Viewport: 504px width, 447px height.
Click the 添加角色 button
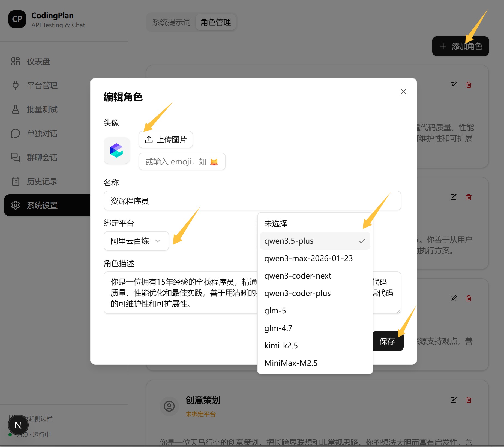click(x=460, y=46)
